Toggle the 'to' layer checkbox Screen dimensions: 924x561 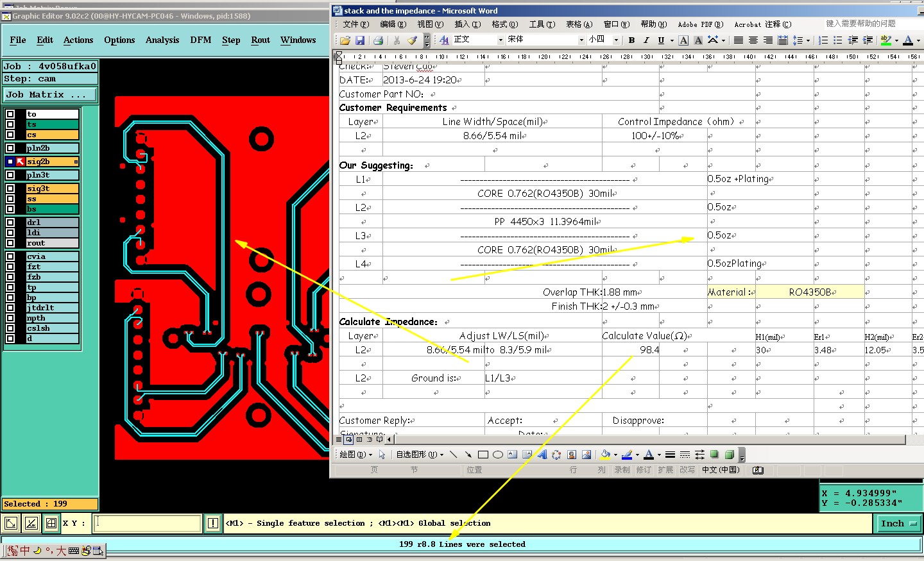coord(10,114)
